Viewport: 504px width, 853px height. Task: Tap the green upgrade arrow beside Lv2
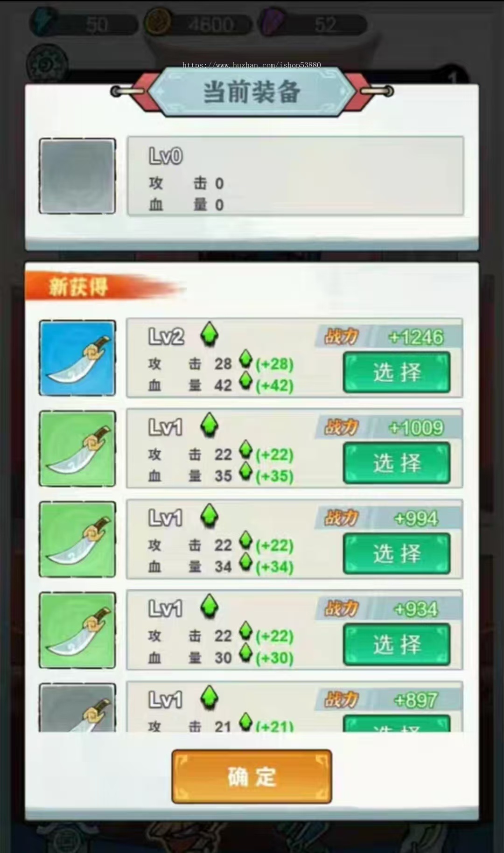(x=210, y=334)
